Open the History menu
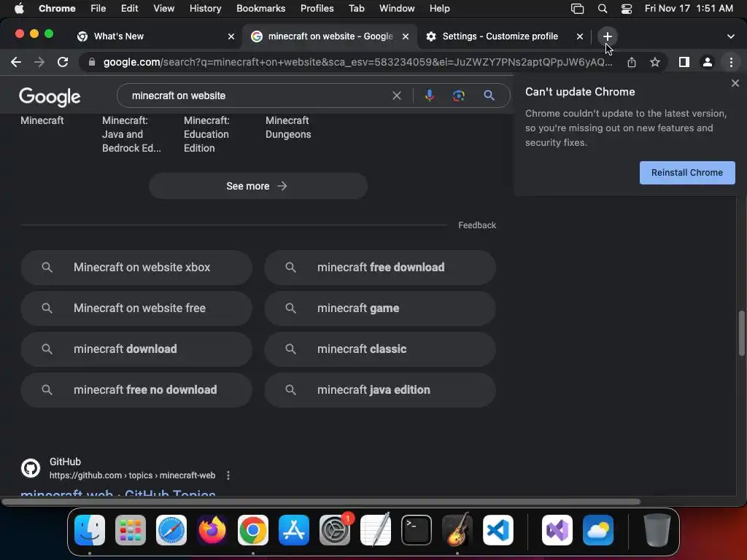The height and width of the screenshot is (560, 747). coord(205,9)
